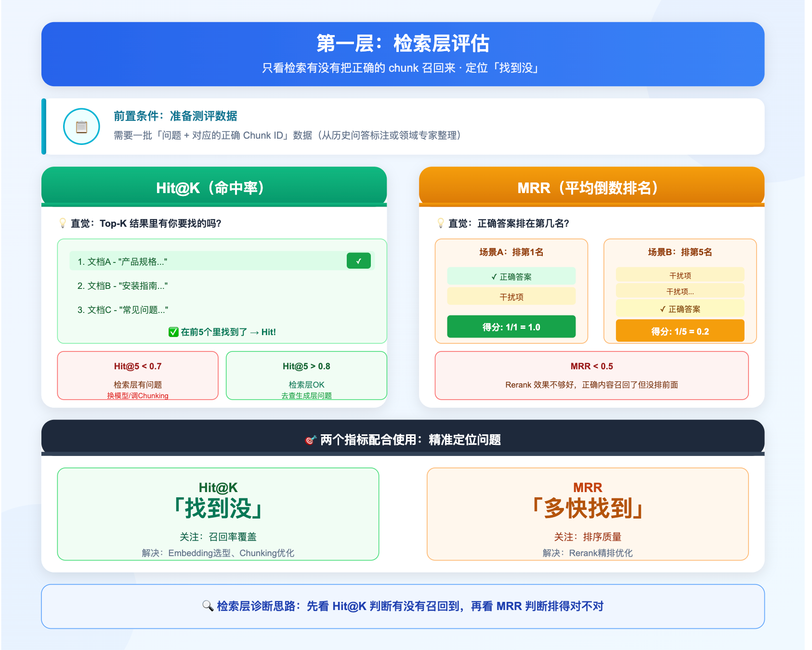This screenshot has width=812, height=650.
Task: Click the green checkbox before 在前5个里找到了
Action: pyautogui.click(x=173, y=332)
